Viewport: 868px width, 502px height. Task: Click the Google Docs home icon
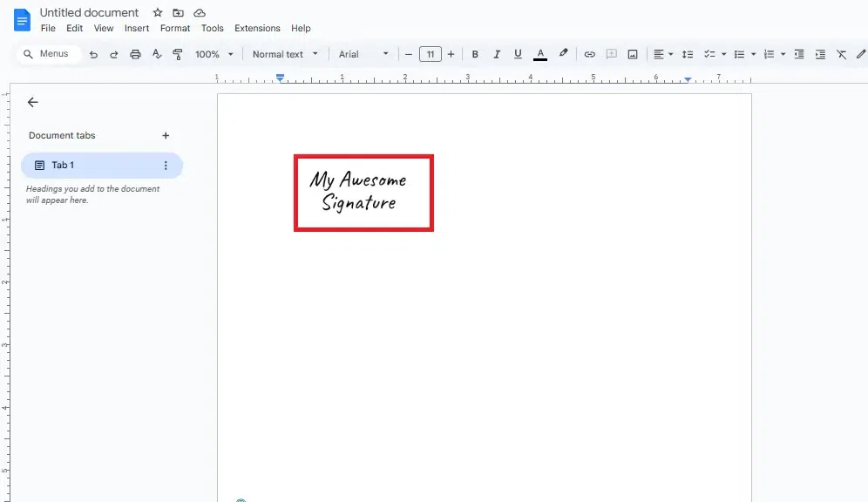point(22,20)
